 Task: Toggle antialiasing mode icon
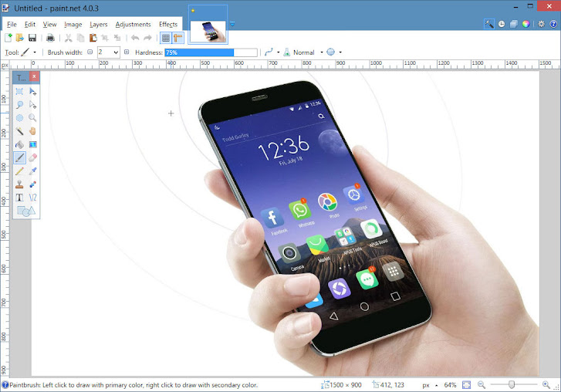(331, 52)
